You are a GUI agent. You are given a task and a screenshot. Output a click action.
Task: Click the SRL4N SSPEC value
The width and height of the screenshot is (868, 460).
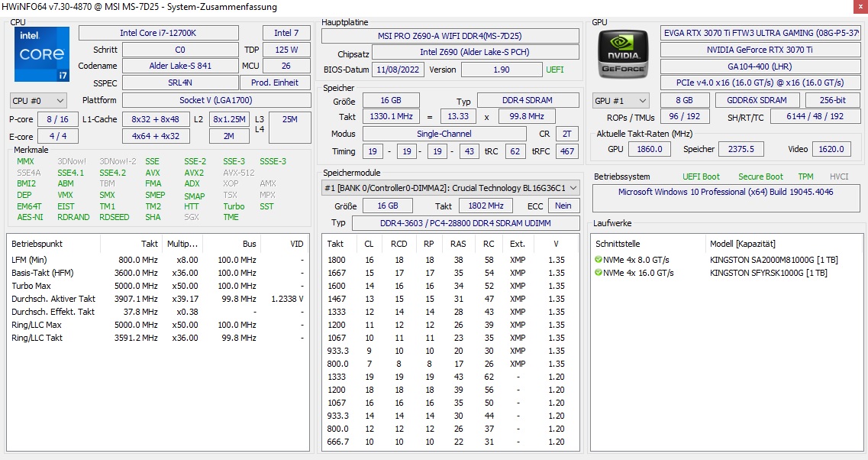(x=180, y=83)
